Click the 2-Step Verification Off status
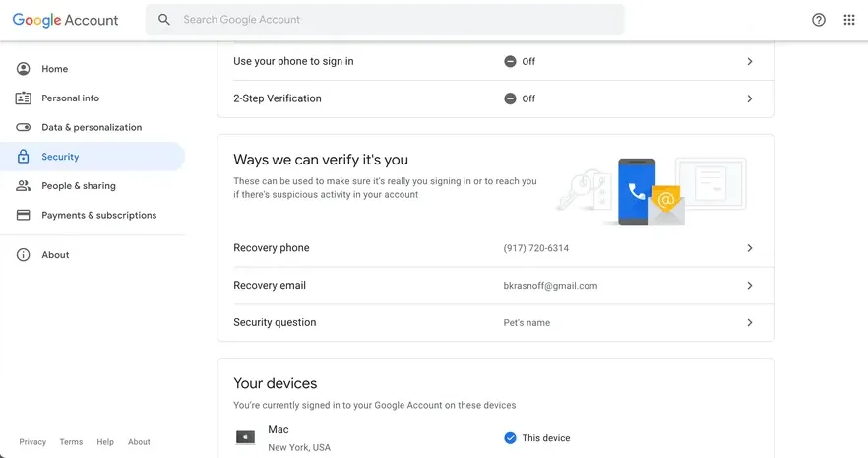 tap(520, 98)
